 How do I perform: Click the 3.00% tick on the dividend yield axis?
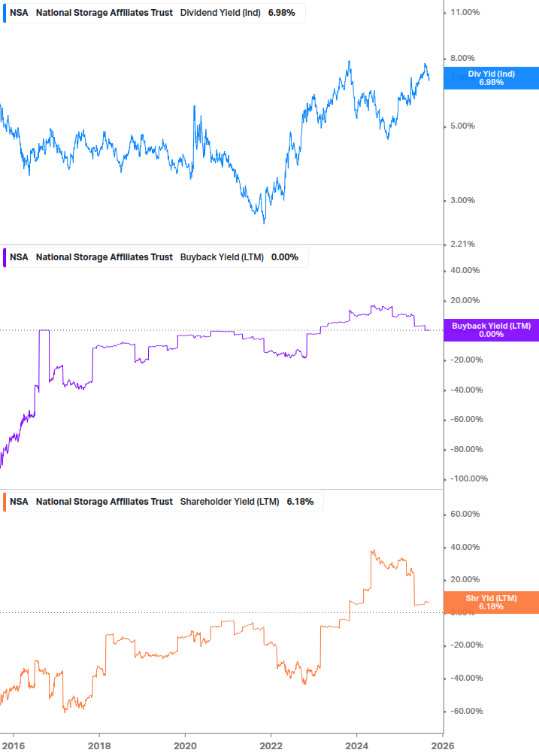(x=462, y=200)
